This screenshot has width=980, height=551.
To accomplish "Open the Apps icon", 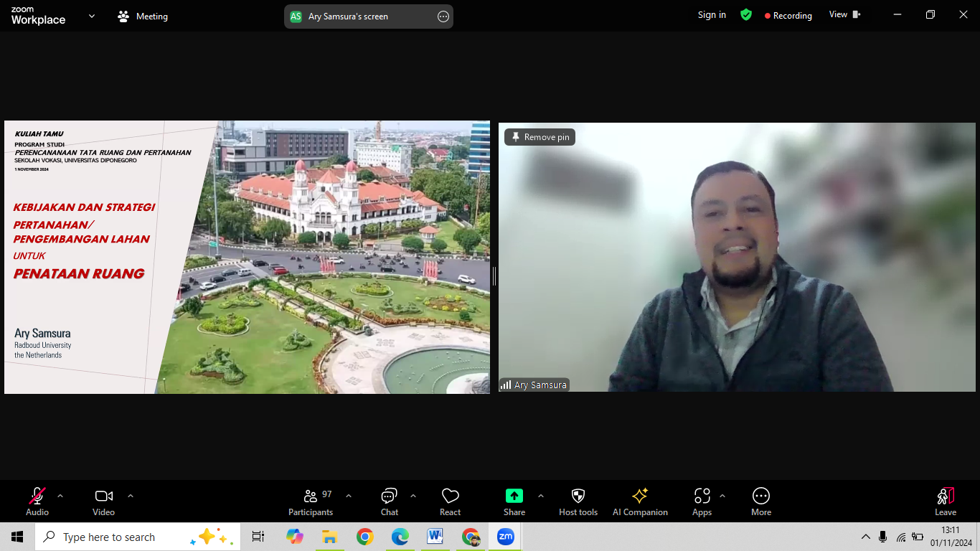I will click(x=702, y=501).
